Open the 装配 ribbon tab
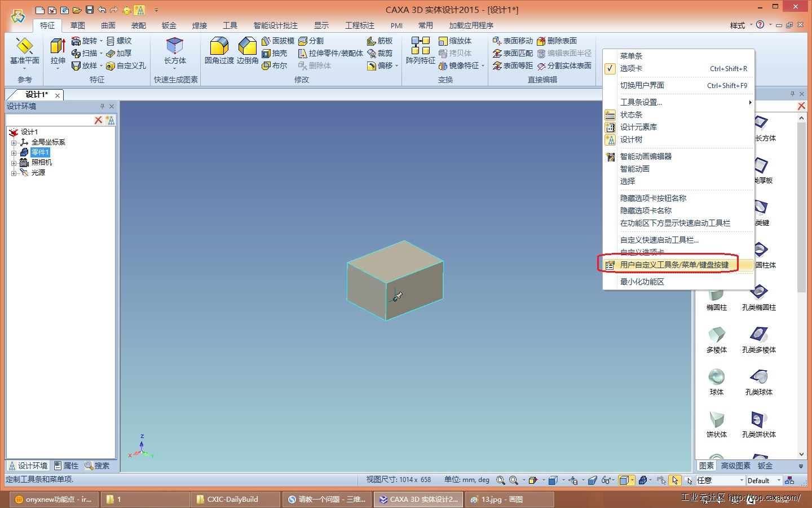The image size is (812, 508). click(x=139, y=25)
